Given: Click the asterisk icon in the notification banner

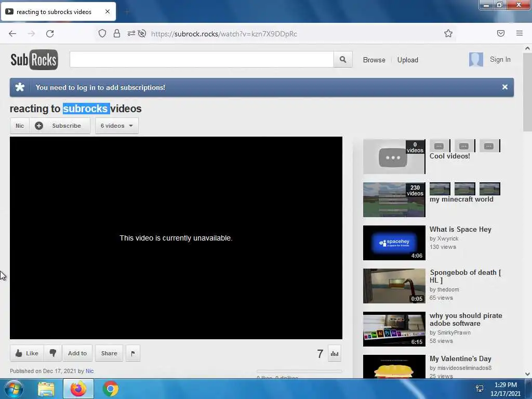Looking at the screenshot, I should (x=20, y=87).
